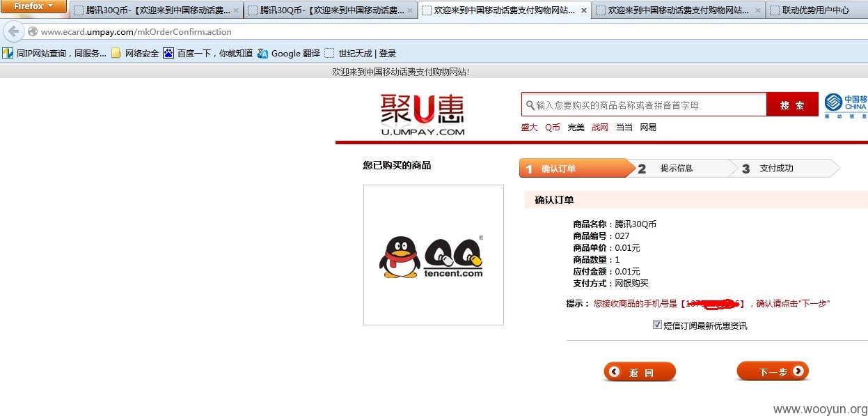Select the 支付方式:网银购买 text
Screen dimensions: 868x416
click(x=610, y=284)
